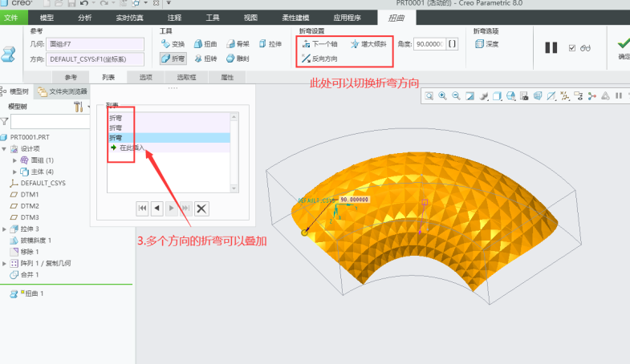Viewport: 630px width, 364px height.
Task: Expand the 拉伸 3 feature node
Action: click(x=4, y=229)
